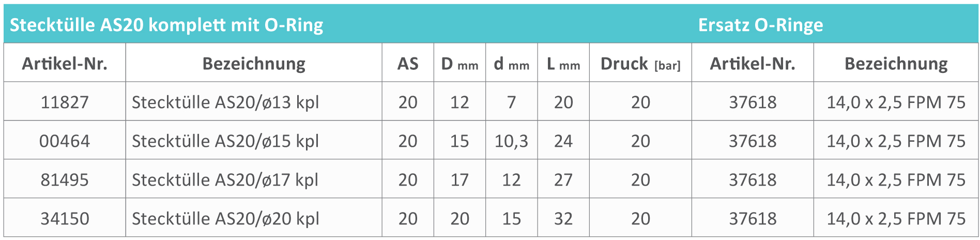Select article number 00464
This screenshot has width=980, height=240.
(65, 141)
